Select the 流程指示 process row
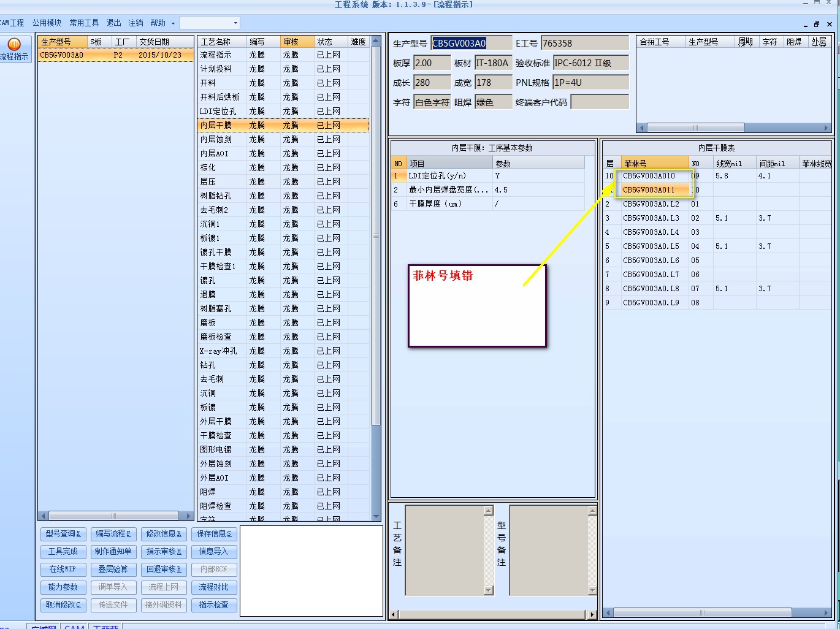Viewport: 840px width, 629px height. click(x=284, y=55)
